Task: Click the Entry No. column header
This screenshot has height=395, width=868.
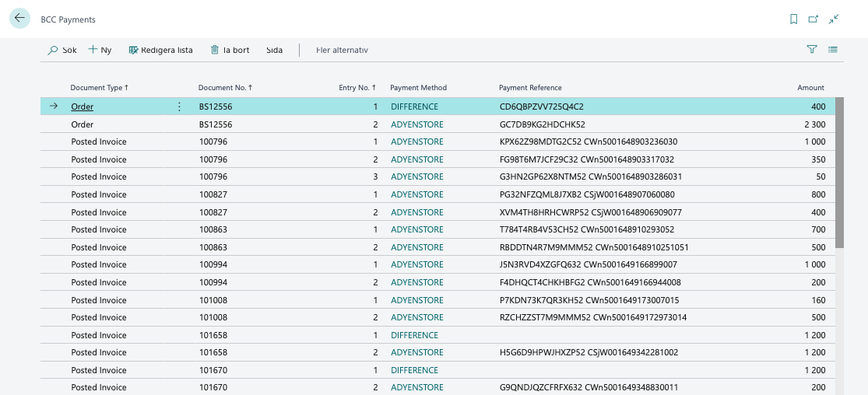Action: pyautogui.click(x=357, y=88)
